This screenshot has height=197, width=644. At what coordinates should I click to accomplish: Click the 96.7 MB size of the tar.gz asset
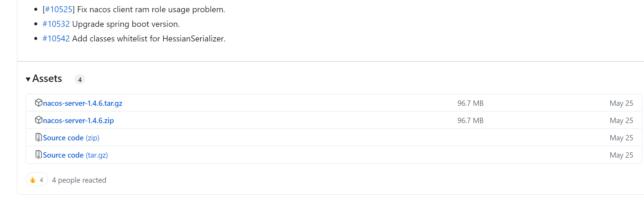coord(470,103)
